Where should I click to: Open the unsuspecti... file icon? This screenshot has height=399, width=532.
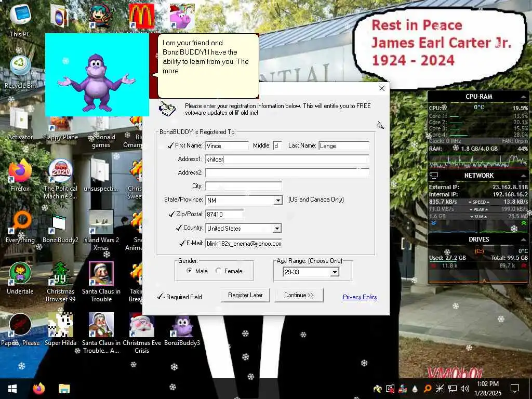click(x=101, y=175)
